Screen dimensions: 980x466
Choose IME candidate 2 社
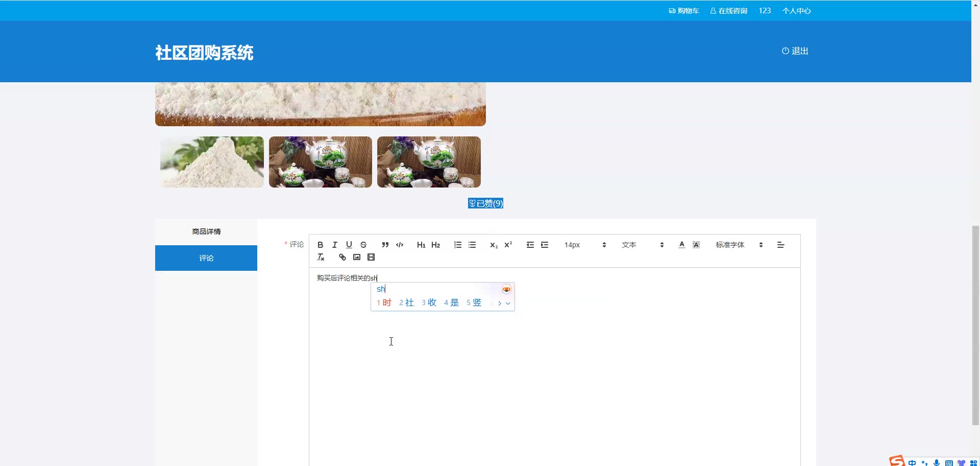coord(406,303)
